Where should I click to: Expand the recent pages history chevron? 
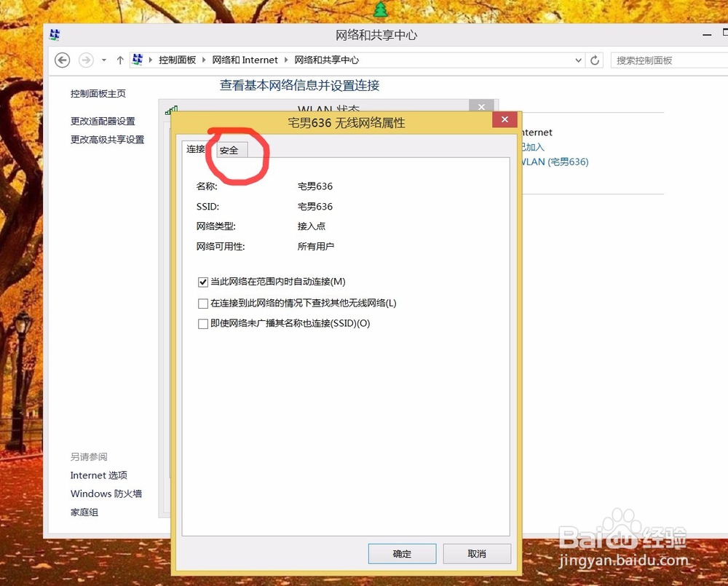click(103, 60)
